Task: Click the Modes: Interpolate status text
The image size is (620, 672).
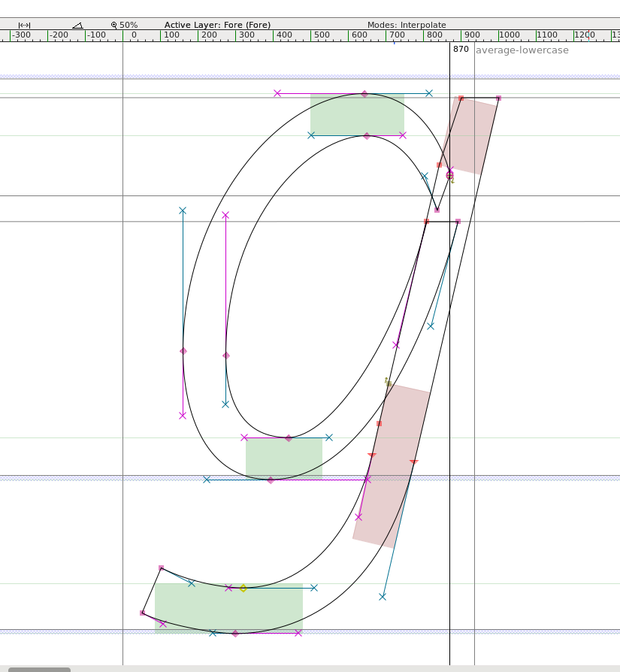Action: pyautogui.click(x=406, y=25)
